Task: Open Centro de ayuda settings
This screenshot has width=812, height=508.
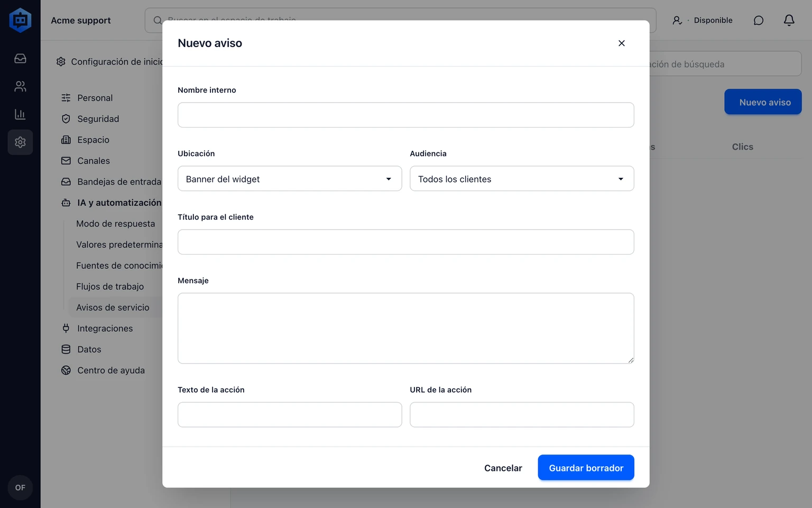Action: tap(110, 370)
